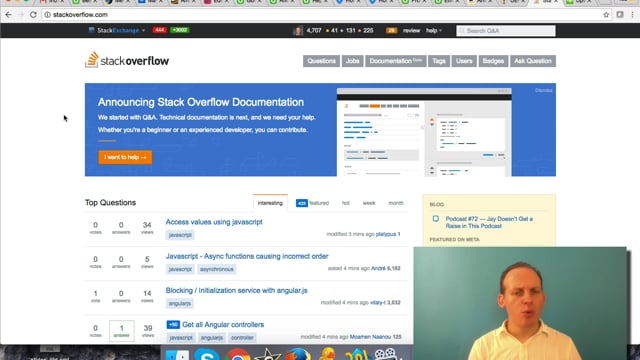Open Chrome's three-dot menu
This screenshot has height=360, width=640.
(633, 15)
